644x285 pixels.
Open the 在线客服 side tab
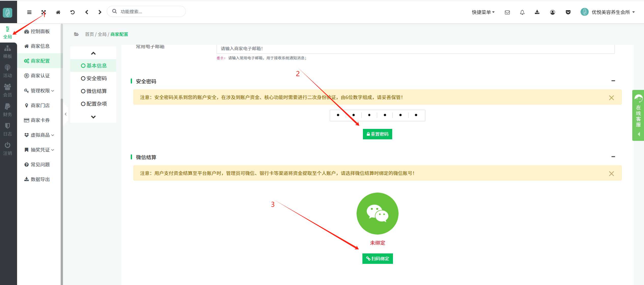pyautogui.click(x=638, y=115)
